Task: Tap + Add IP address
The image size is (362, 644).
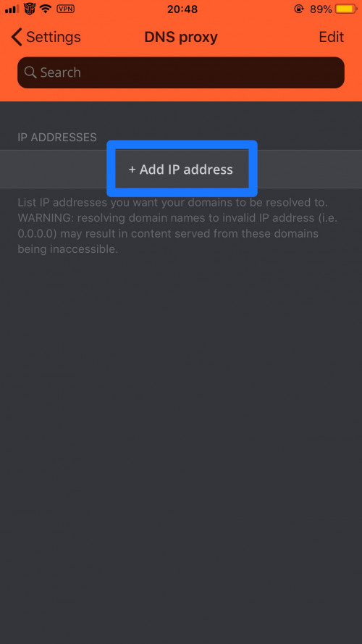Action: [181, 170]
